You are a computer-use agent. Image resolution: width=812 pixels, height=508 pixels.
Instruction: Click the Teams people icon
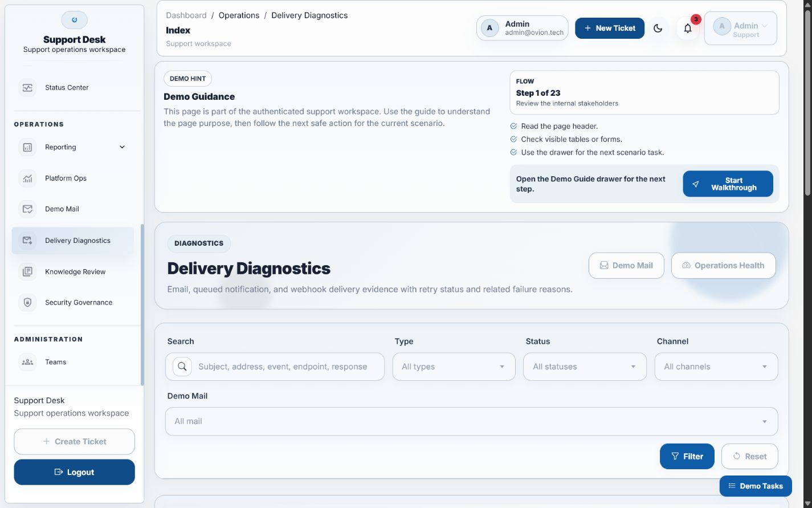[27, 362]
